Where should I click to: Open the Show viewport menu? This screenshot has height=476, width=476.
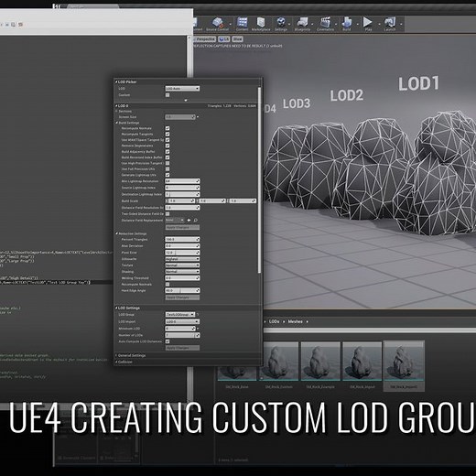237,39
